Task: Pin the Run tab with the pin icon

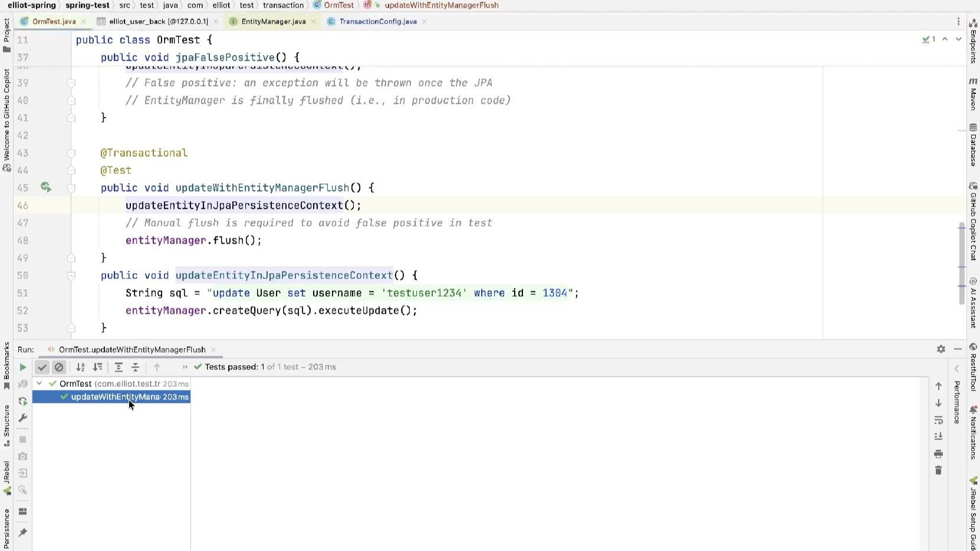Action: 22,533
